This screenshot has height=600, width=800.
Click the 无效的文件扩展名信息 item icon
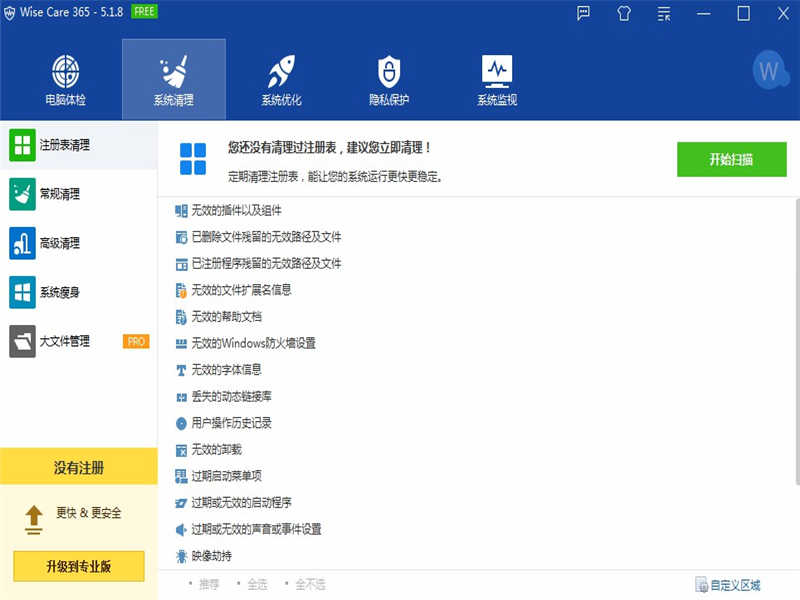[181, 290]
